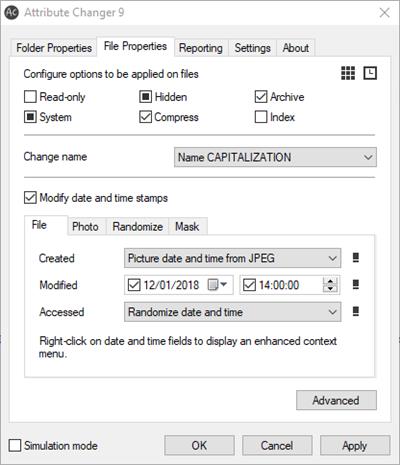Open the Accessed dropdown showing Randomize

click(232, 312)
